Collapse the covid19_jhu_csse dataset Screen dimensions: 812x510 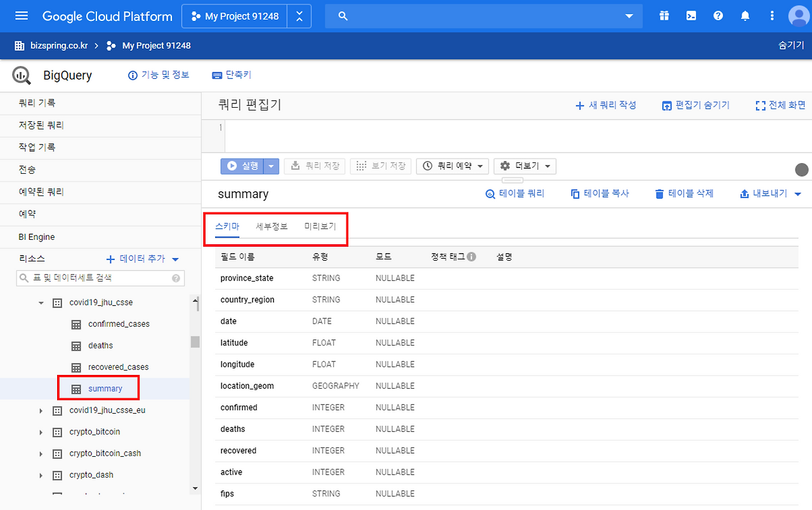tap(41, 303)
